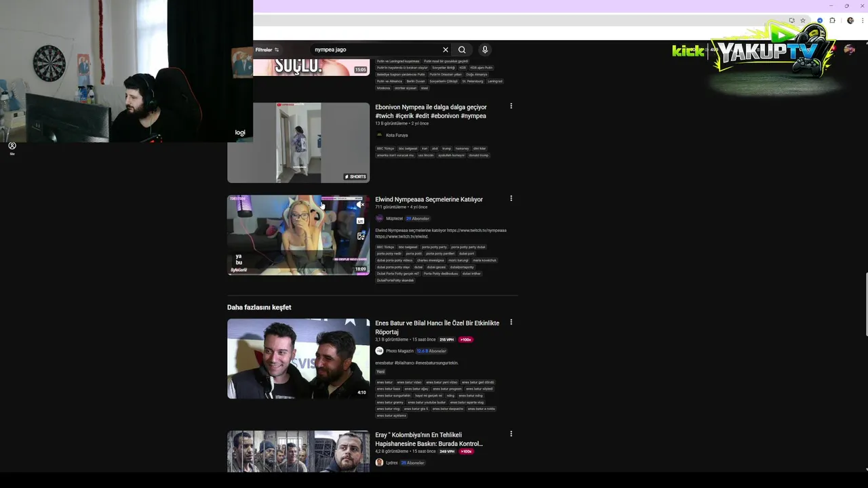Click the 'St. Petersburg' tag
The height and width of the screenshot is (488, 868).
coord(473,81)
